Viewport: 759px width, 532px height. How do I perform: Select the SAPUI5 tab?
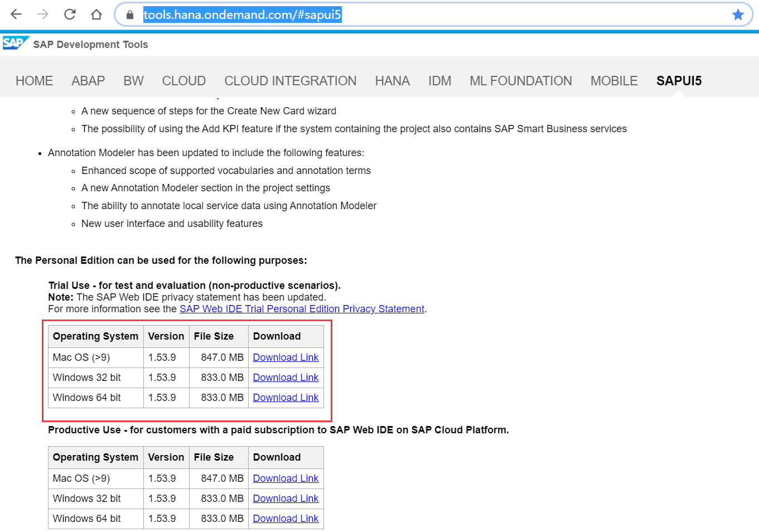point(679,81)
